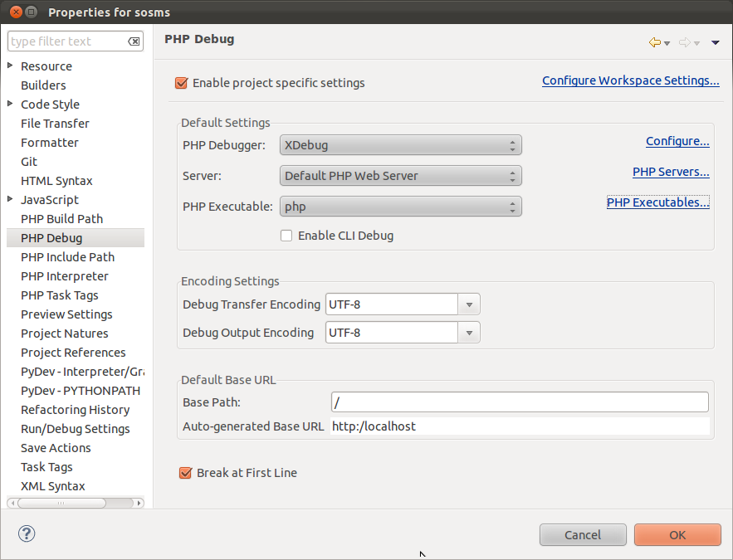
Task: Open the Debug Transfer Encoding dropdown arrow
Action: click(469, 304)
